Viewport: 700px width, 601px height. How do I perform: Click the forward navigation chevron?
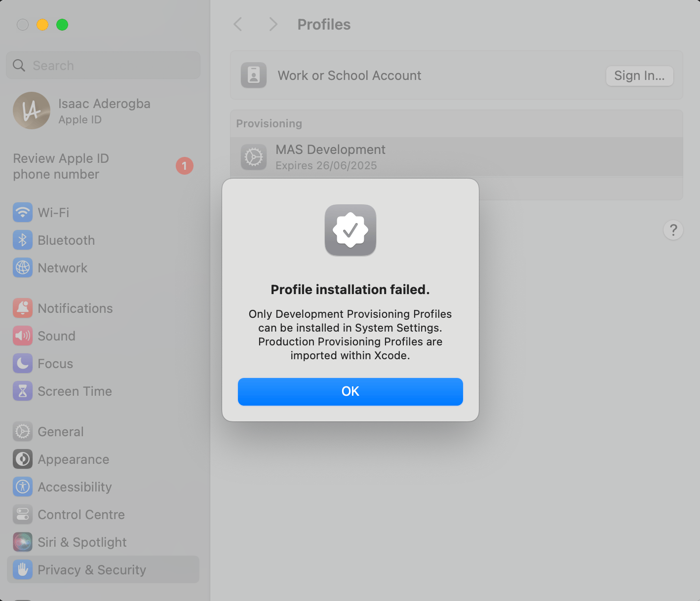pos(273,24)
